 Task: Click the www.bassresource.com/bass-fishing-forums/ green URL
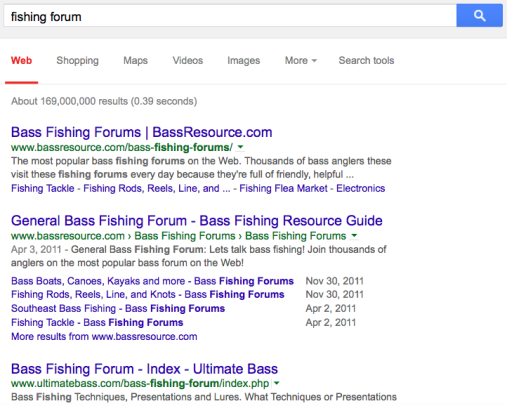coord(122,147)
